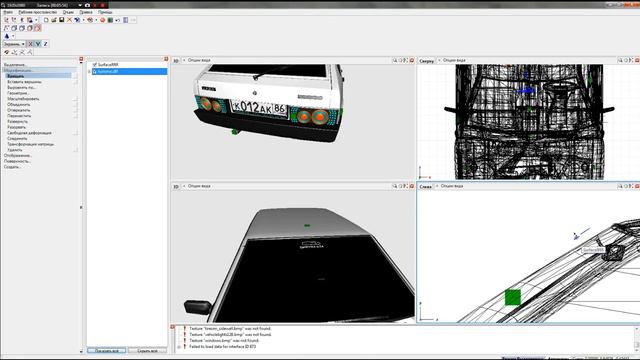The image size is (640, 360).
Task: Collapse the Модификация command group
Action: [18, 70]
